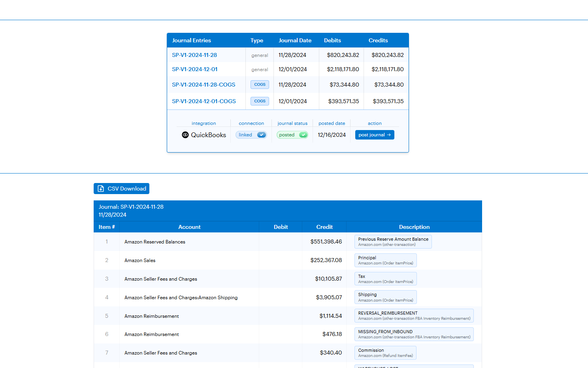The image size is (588, 368).
Task: Click the posted green checkmark icon
Action: (x=303, y=135)
